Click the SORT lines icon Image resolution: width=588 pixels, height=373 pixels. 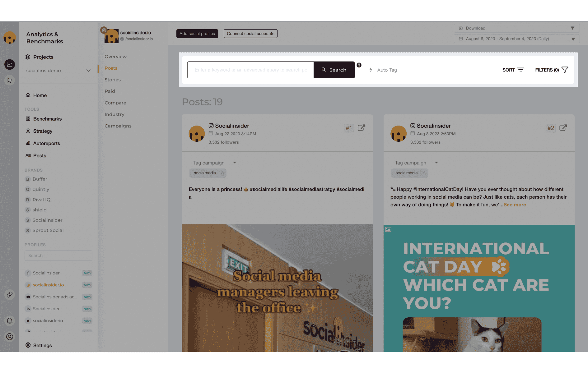[x=521, y=70]
